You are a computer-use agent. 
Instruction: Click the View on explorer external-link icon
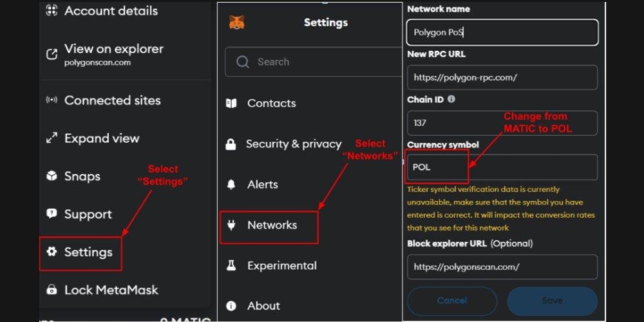coord(52,54)
